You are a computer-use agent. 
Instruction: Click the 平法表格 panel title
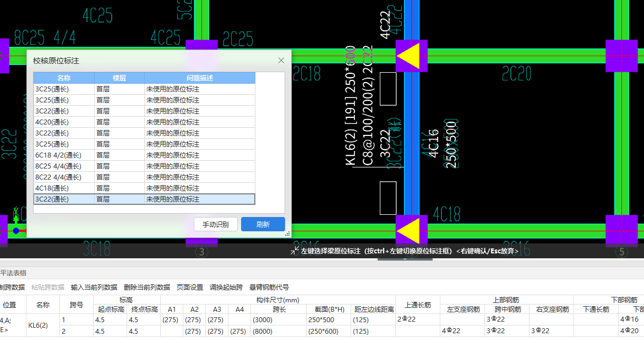tap(13, 273)
